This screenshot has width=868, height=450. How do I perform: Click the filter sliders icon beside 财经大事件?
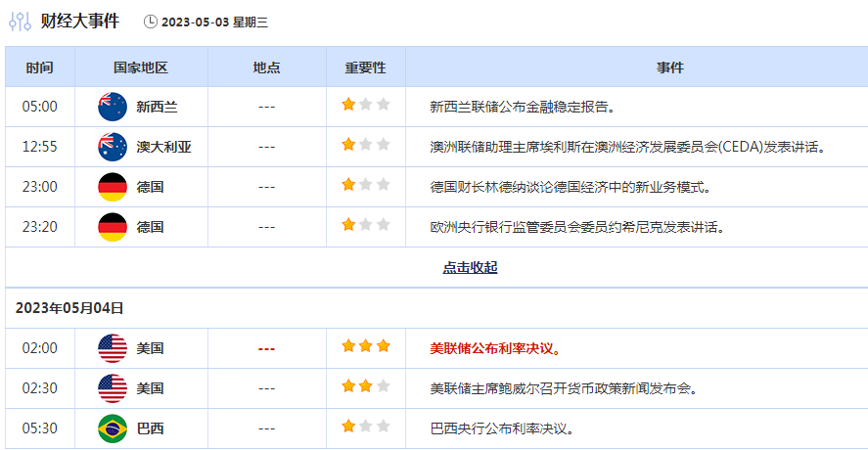[20, 22]
